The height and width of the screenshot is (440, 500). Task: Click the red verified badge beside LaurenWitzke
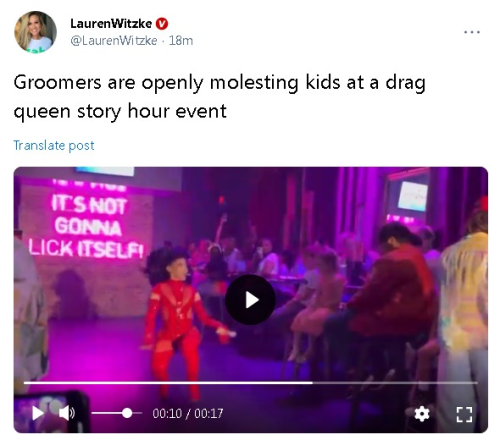(162, 24)
